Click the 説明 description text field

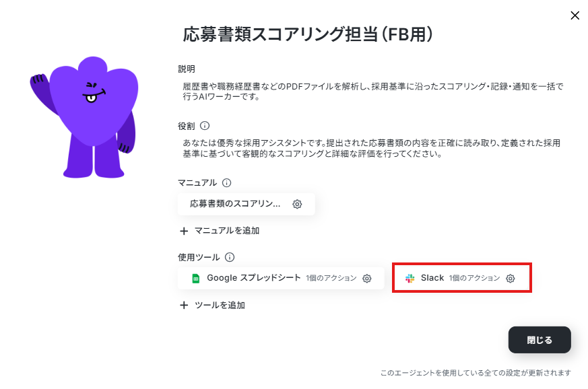pos(373,92)
